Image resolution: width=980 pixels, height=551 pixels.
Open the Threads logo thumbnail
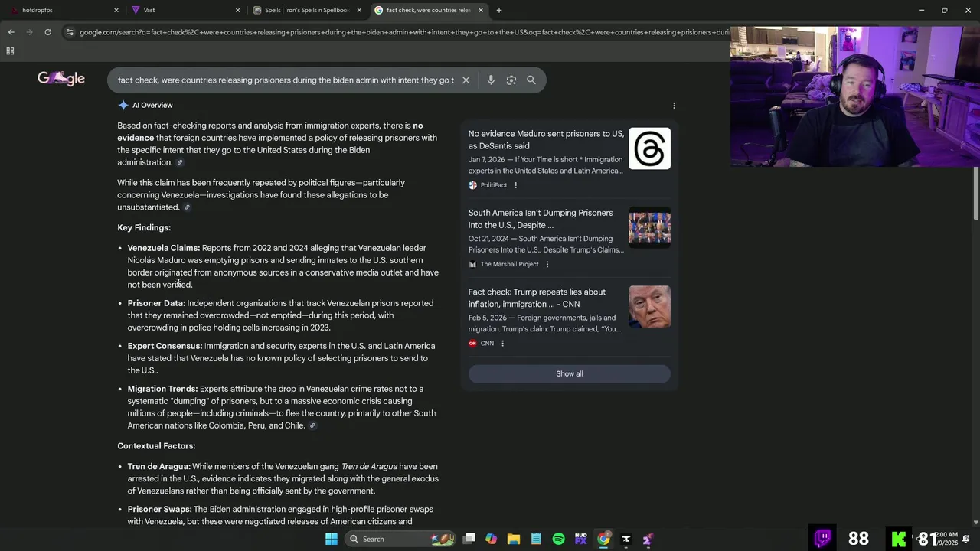(649, 148)
